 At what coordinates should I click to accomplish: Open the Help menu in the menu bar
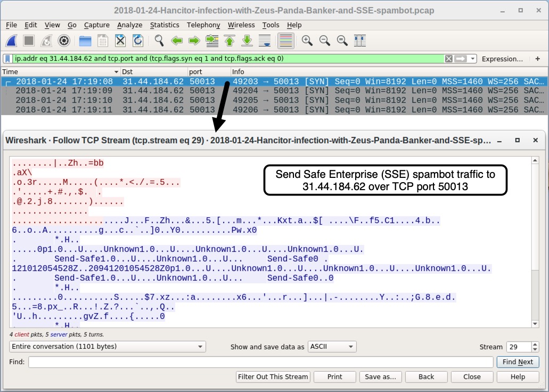[x=294, y=25]
